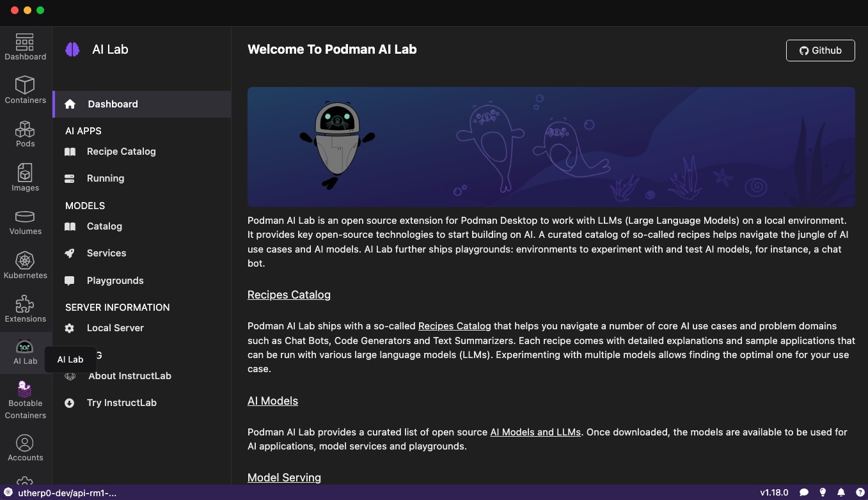The width and height of the screenshot is (868, 500).
Task: Open the Kubernetes section icon
Action: (26, 265)
